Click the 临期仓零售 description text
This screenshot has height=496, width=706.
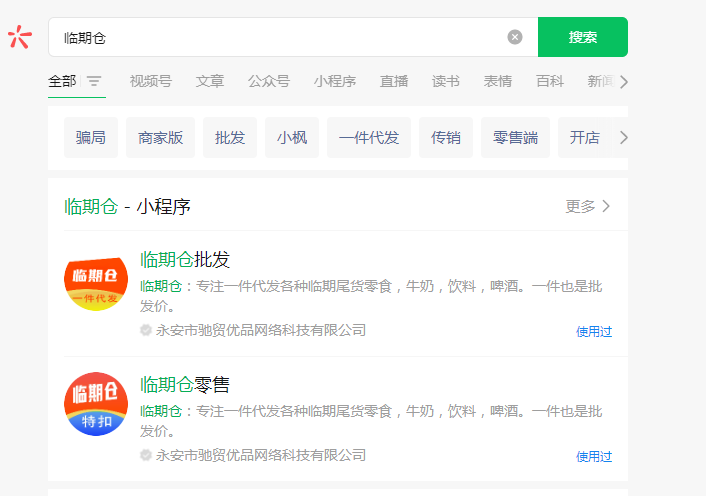click(x=371, y=421)
